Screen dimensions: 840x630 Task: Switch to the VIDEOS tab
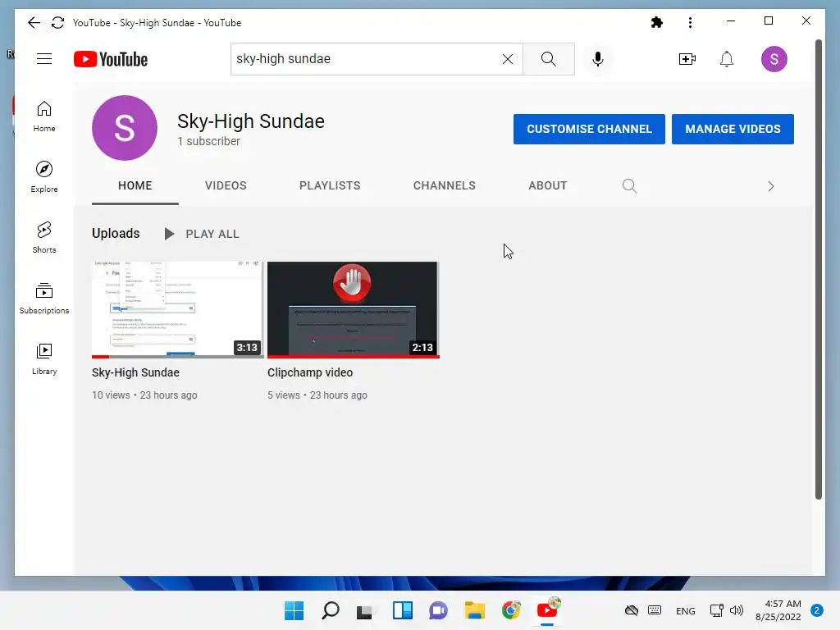[x=226, y=185]
